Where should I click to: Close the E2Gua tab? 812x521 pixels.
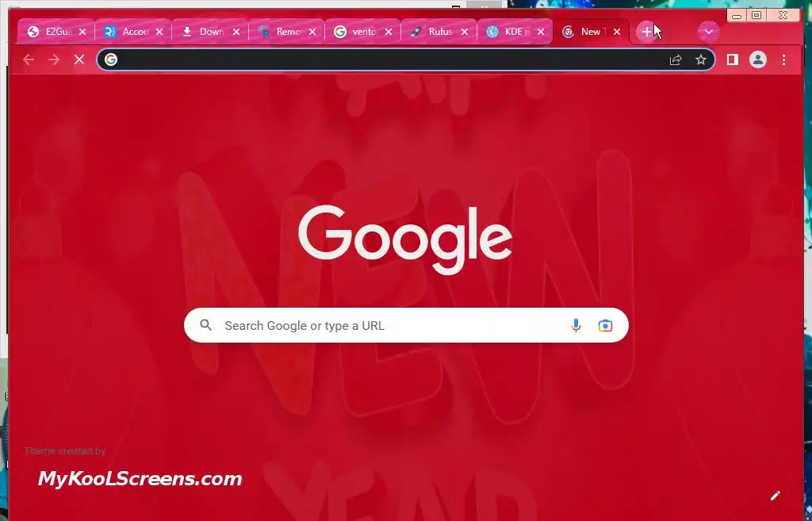point(82,32)
